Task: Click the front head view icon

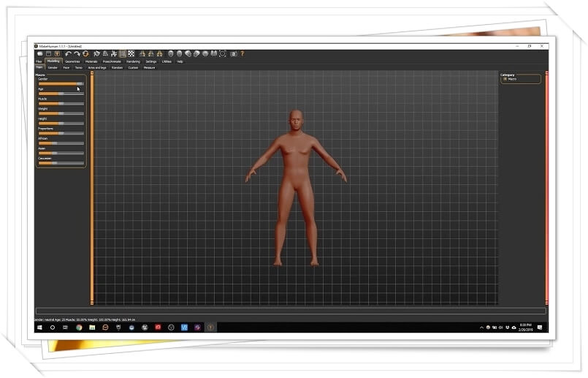Action: pos(170,53)
